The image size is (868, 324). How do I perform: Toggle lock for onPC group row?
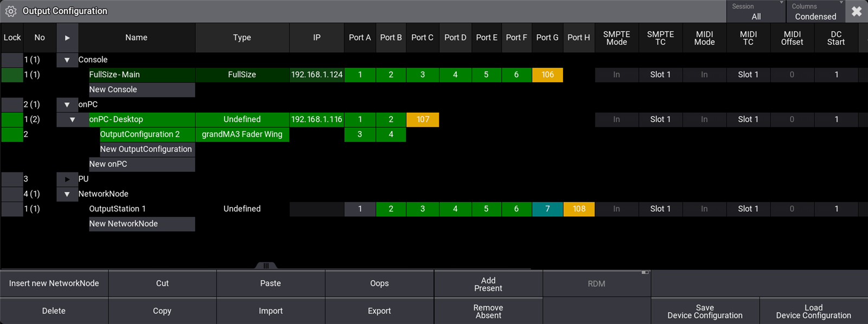tap(12, 105)
